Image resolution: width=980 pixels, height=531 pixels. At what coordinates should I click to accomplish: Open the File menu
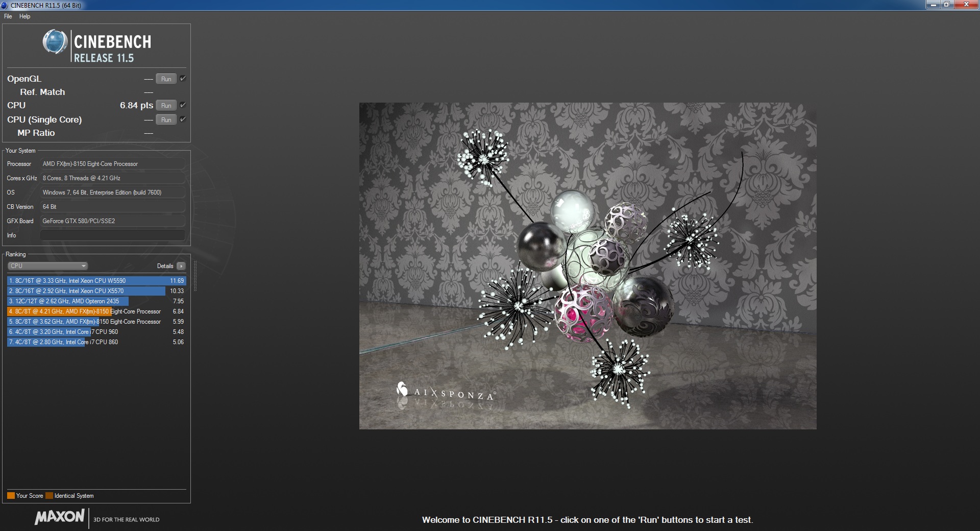coord(8,16)
